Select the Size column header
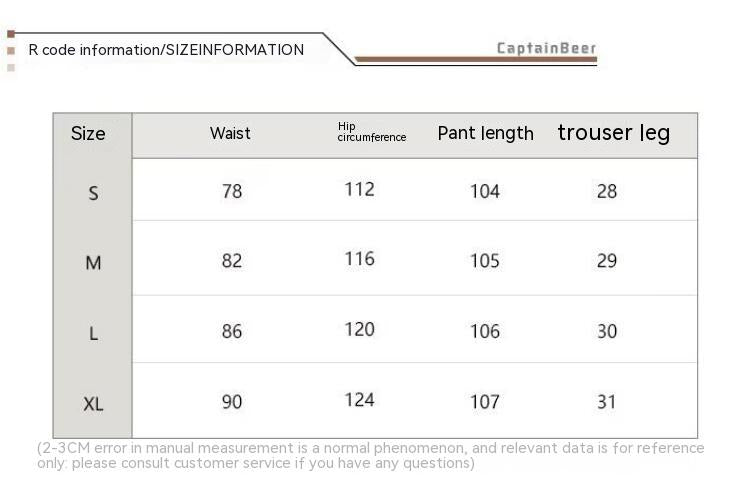The image size is (738, 493). pyautogui.click(x=88, y=134)
